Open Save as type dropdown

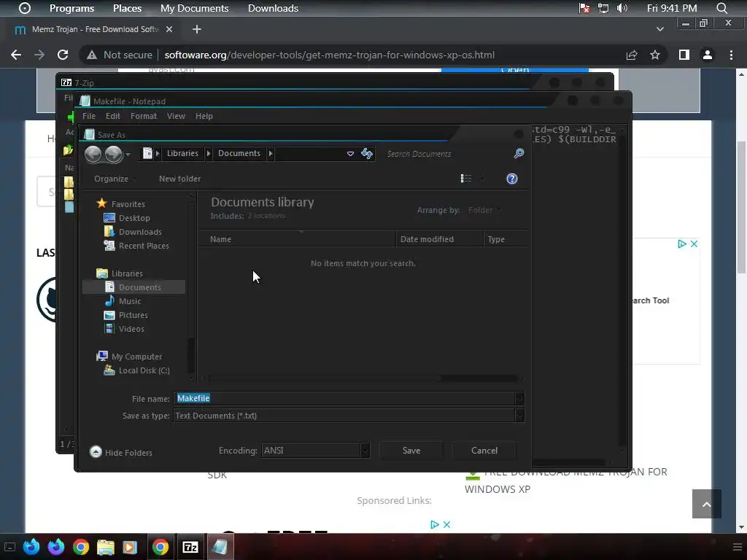tap(519, 415)
